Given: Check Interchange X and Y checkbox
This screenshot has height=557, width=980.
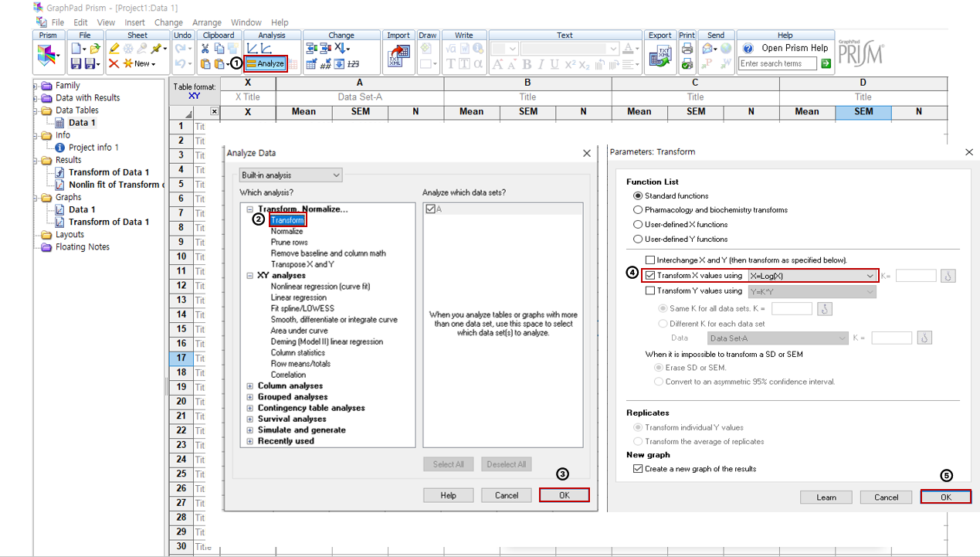Looking at the screenshot, I should pos(650,260).
